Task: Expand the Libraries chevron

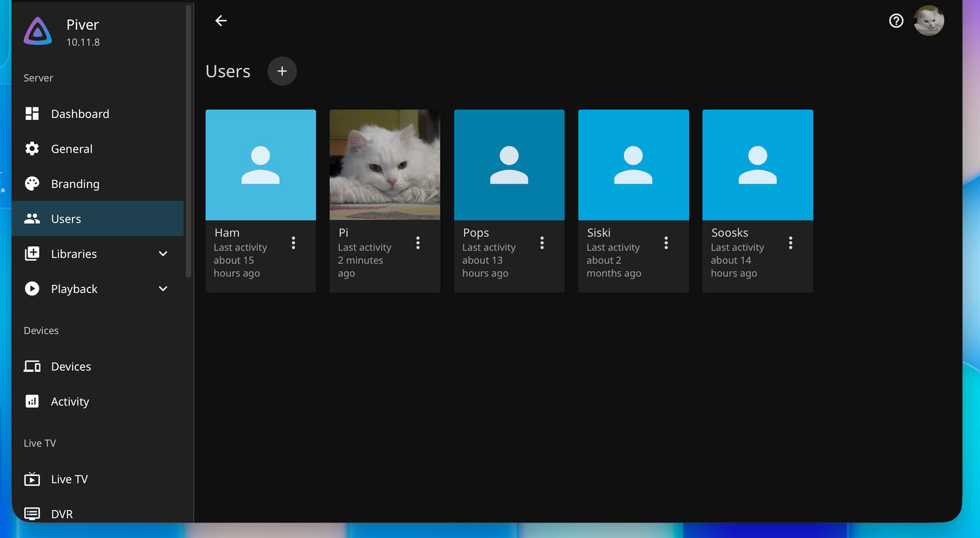Action: 163,253
